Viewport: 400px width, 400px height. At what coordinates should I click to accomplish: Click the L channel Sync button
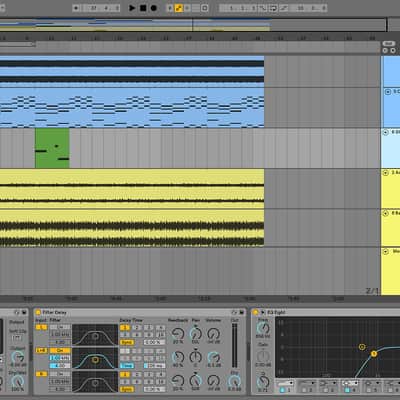pyautogui.click(x=127, y=342)
